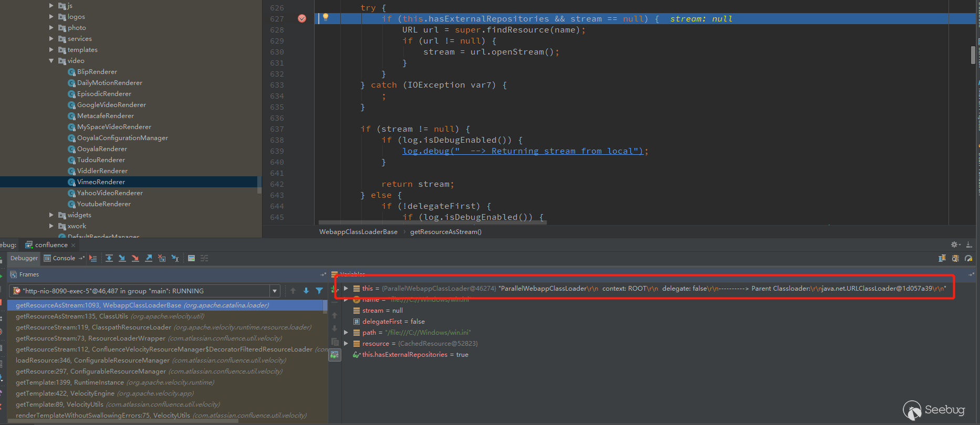Expand the 'this' variable node
Screen dimensions: 980x425
[346, 289]
